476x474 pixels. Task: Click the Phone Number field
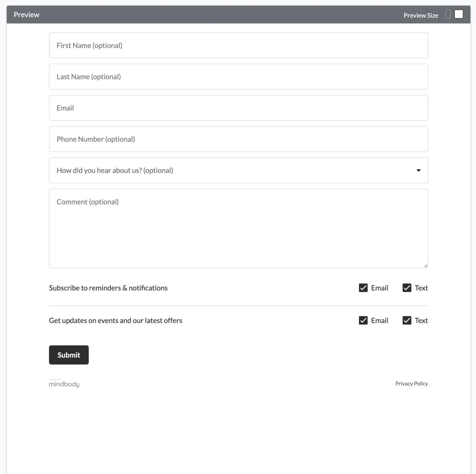click(x=238, y=139)
